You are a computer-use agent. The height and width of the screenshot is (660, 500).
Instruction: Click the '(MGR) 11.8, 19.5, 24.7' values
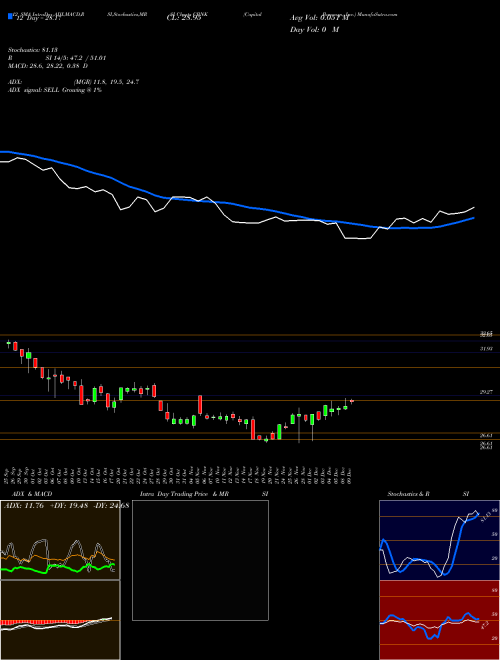point(105,82)
